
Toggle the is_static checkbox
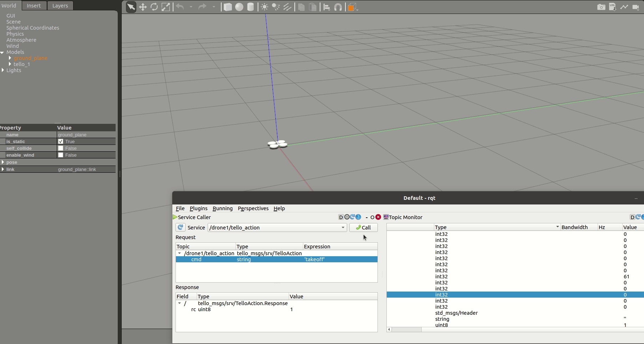[61, 142]
